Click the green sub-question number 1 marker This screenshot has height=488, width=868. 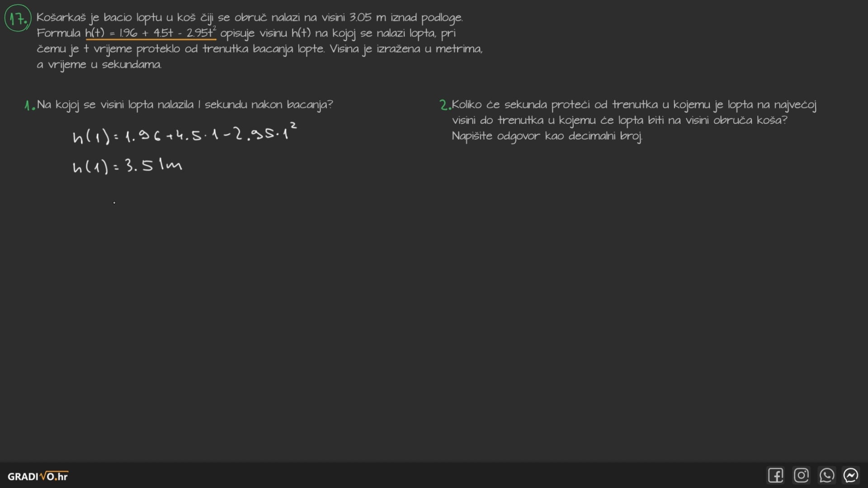tap(29, 106)
